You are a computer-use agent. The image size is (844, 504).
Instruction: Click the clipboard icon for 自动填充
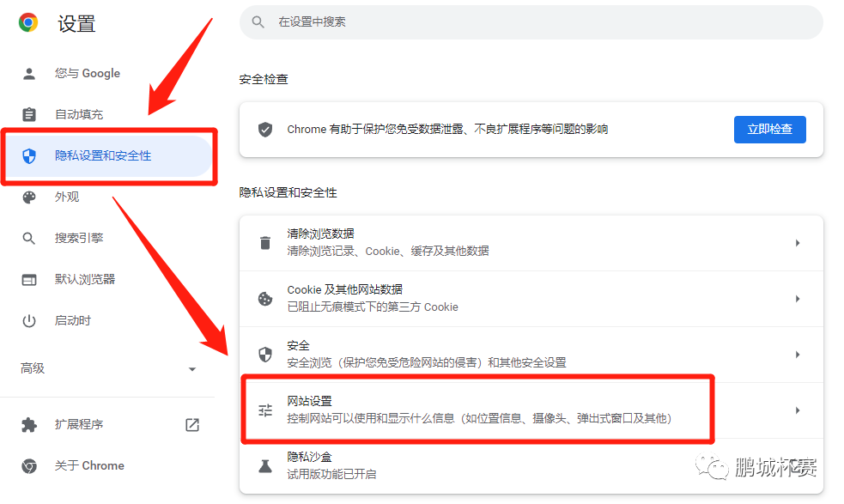[x=29, y=114]
